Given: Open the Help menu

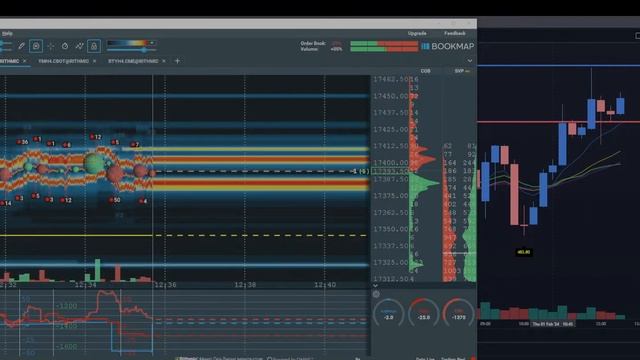Looking at the screenshot, I should pos(7,33).
